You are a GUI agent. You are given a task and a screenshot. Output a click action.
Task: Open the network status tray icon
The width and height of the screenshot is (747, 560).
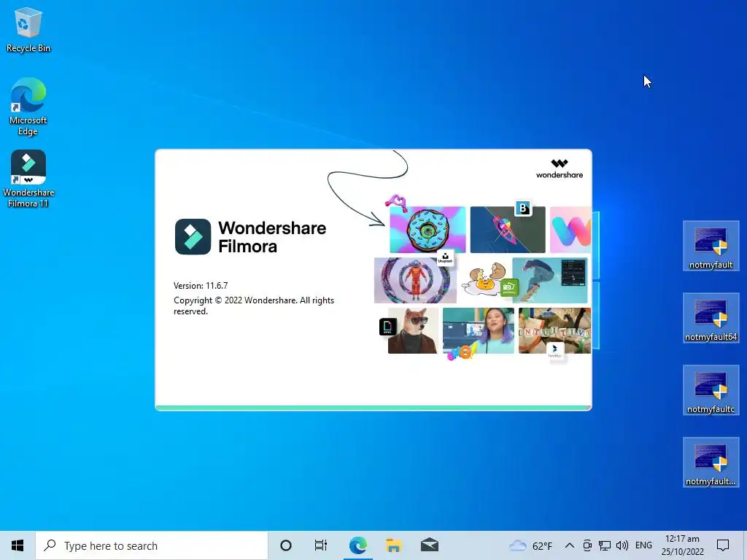[605, 545]
